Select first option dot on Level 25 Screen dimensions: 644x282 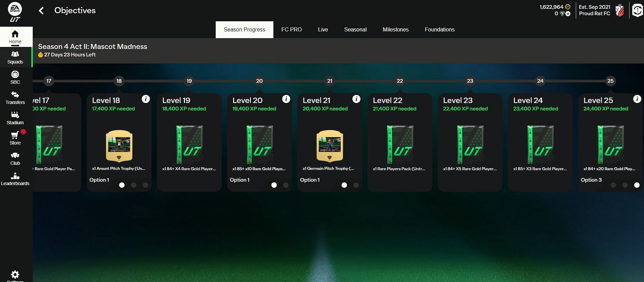[x=613, y=185]
